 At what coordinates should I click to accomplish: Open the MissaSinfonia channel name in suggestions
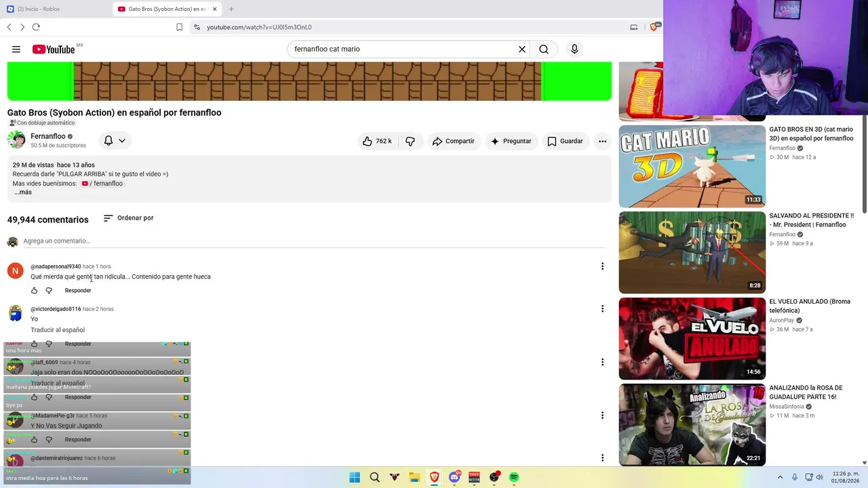[787, 407]
